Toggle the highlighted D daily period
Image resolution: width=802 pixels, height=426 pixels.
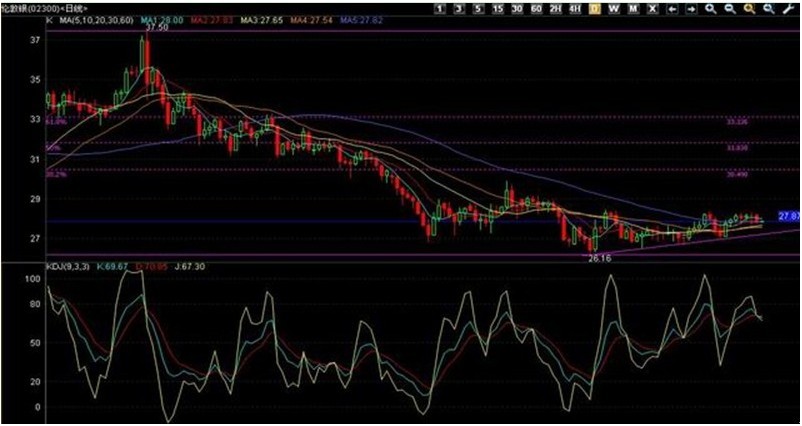pos(594,9)
